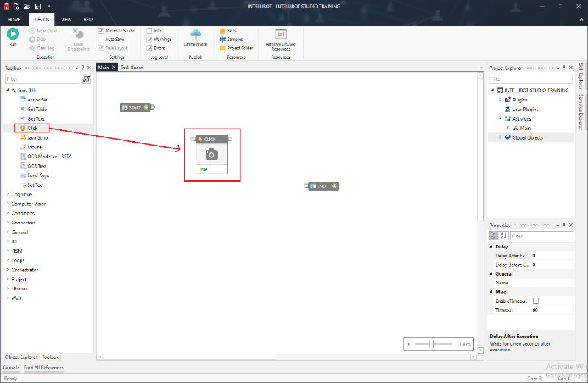Expand the Cognitive toolbox category
Image resolution: width=588 pixels, height=383 pixels.
click(8, 194)
